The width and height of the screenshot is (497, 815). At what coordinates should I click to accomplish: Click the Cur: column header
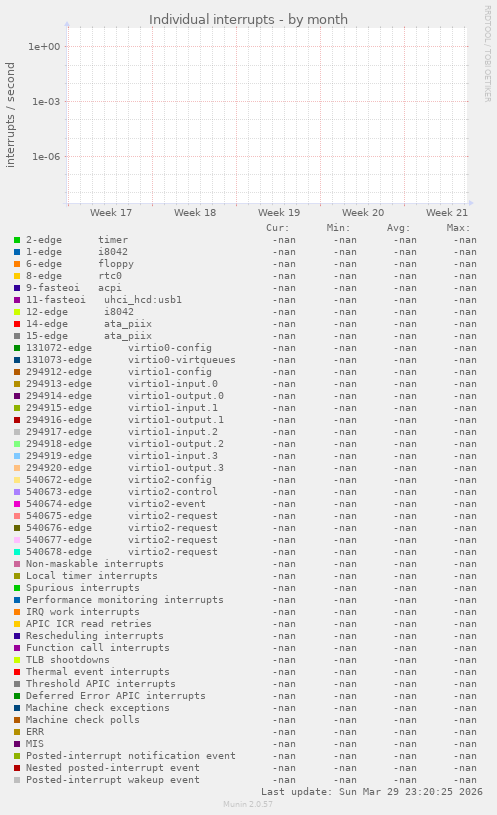point(278,228)
